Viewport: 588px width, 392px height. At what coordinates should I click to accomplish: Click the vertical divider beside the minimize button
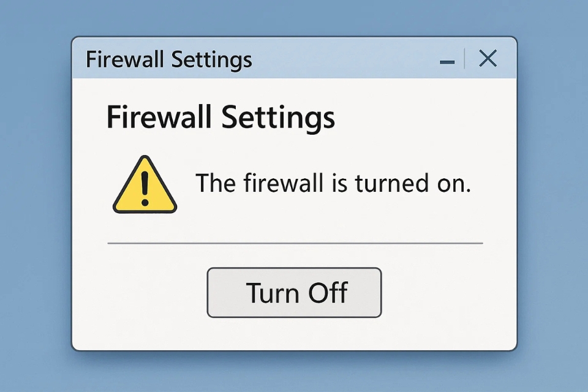pyautogui.click(x=465, y=59)
